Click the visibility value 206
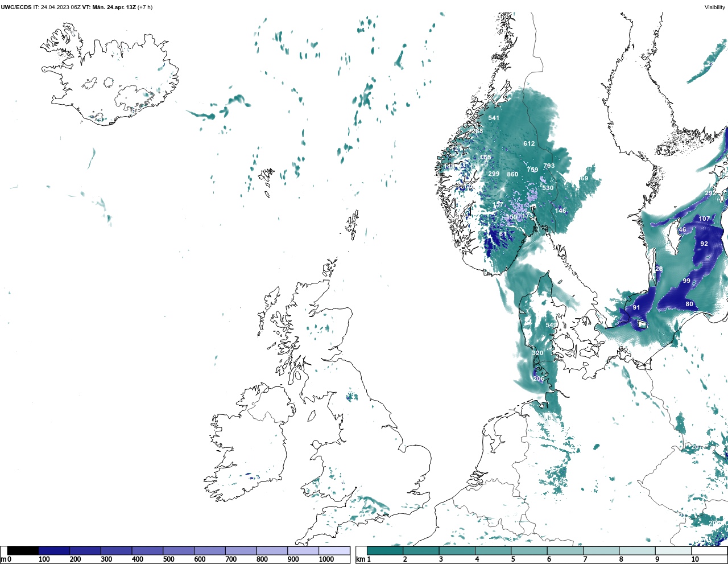Screen dimensions: 728x564 [x=539, y=379]
